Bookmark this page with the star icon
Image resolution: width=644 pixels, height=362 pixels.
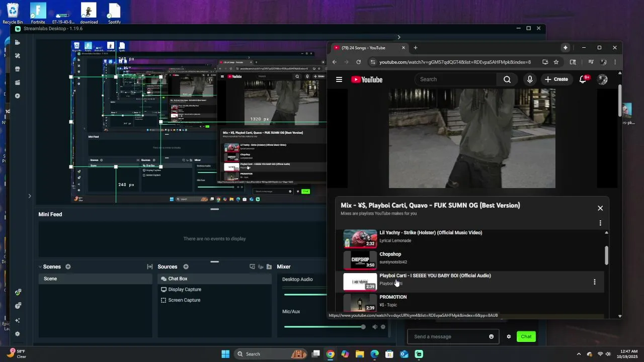click(x=556, y=62)
